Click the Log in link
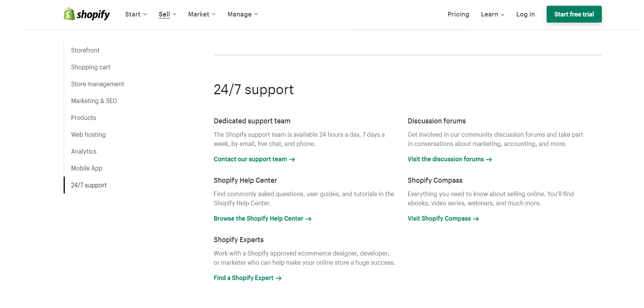The height and width of the screenshot is (308, 644). pyautogui.click(x=526, y=14)
